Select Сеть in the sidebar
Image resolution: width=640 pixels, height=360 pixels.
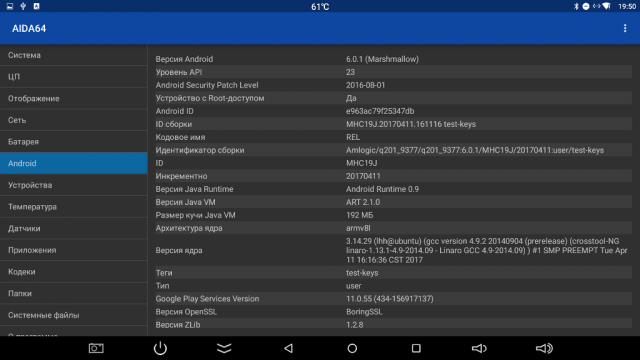click(73, 120)
